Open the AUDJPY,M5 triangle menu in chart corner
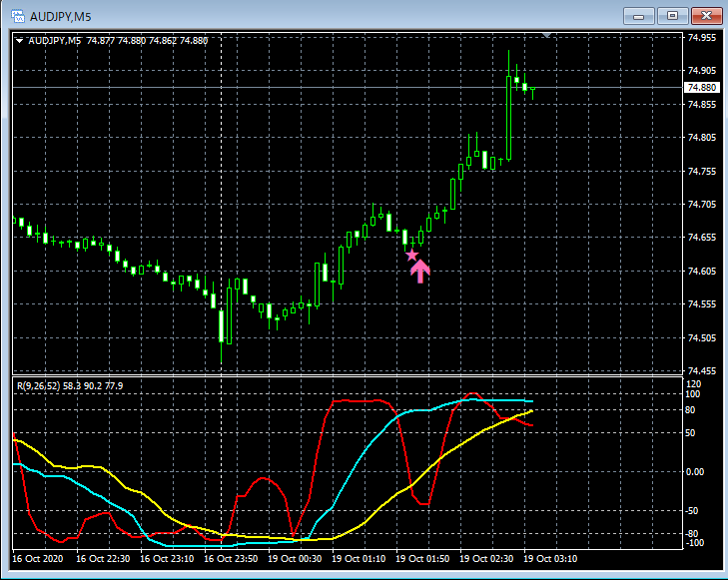The image size is (728, 580). (20, 41)
